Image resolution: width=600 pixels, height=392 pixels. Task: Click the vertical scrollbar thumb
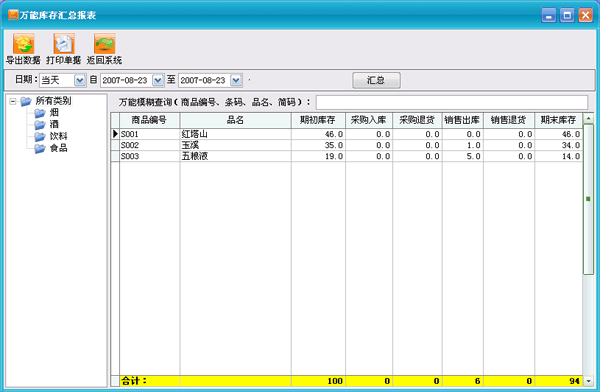tap(589, 199)
